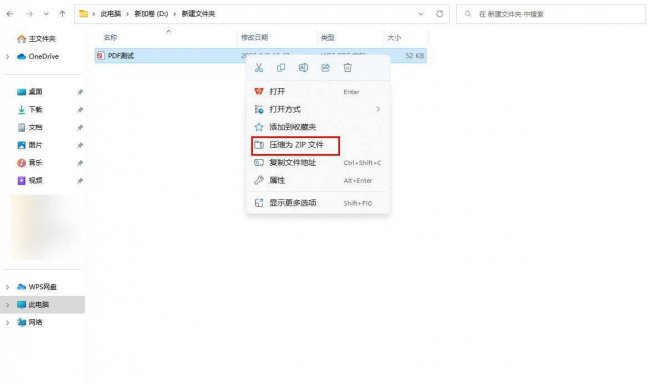This screenshot has height=384, width=650.
Task: Unpin 音乐 using its pin icon
Action: tap(80, 163)
